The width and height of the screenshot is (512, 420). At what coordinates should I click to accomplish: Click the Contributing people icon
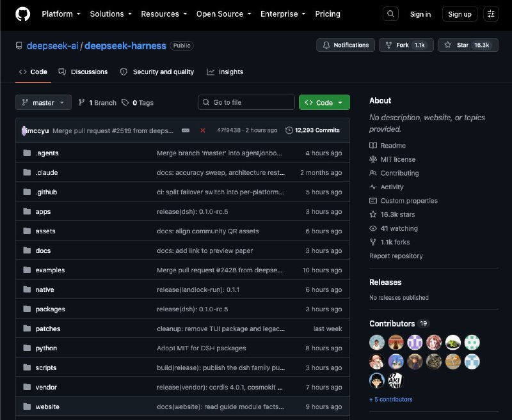click(x=373, y=173)
